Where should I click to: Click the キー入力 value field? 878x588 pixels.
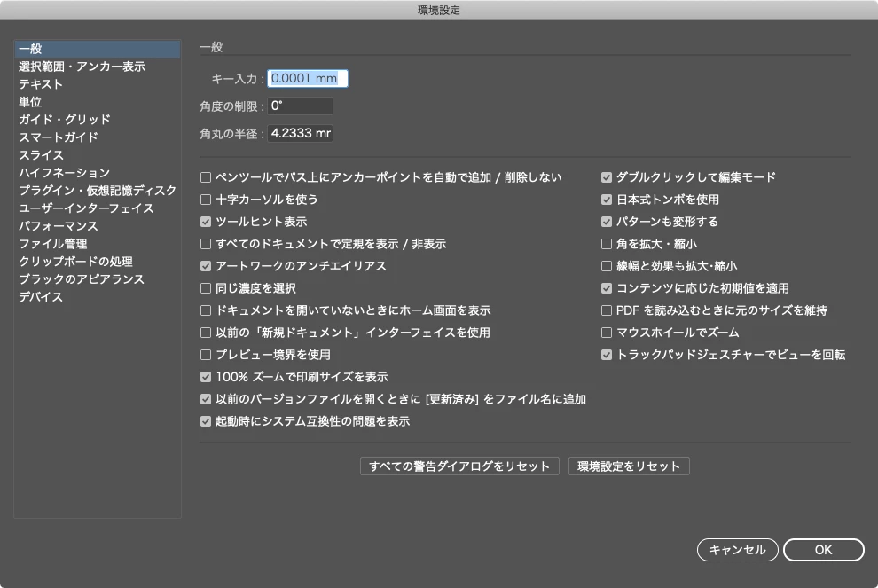point(308,78)
